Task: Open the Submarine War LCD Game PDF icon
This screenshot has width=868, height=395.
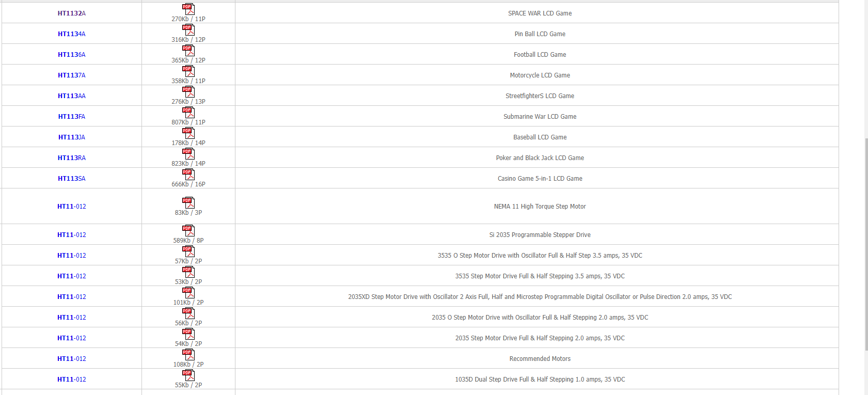Action: [188, 113]
